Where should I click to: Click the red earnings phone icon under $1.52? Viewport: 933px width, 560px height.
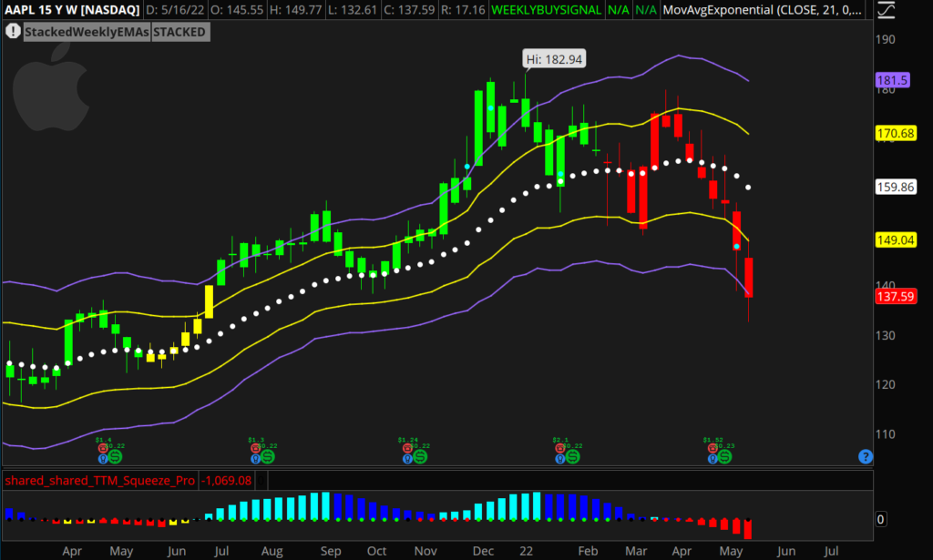pyautogui.click(x=713, y=448)
